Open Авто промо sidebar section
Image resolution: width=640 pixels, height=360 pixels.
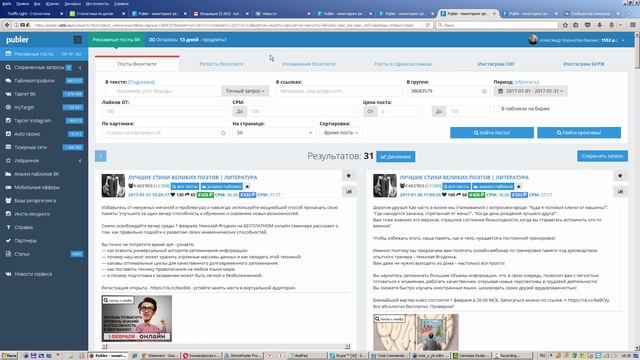click(44, 134)
